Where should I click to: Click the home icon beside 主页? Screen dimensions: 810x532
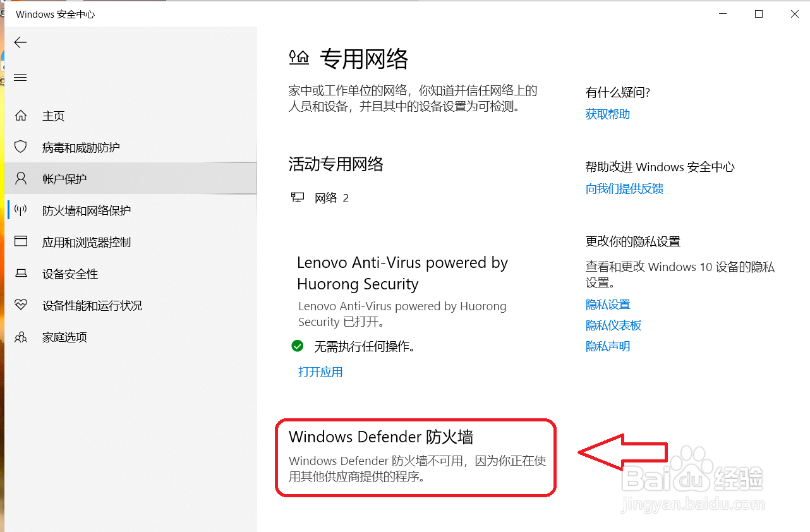pos(21,116)
